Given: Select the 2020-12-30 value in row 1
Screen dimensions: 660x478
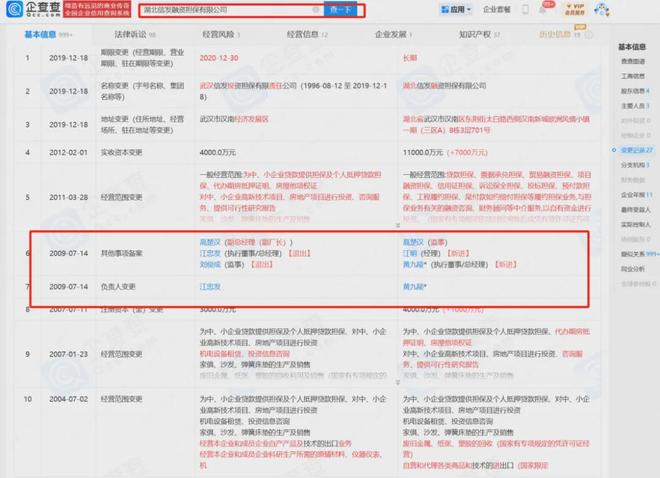Looking at the screenshot, I should coord(219,58).
